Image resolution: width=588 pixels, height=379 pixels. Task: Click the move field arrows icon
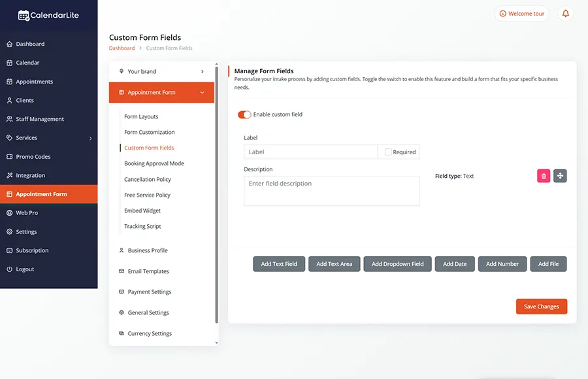(x=560, y=176)
